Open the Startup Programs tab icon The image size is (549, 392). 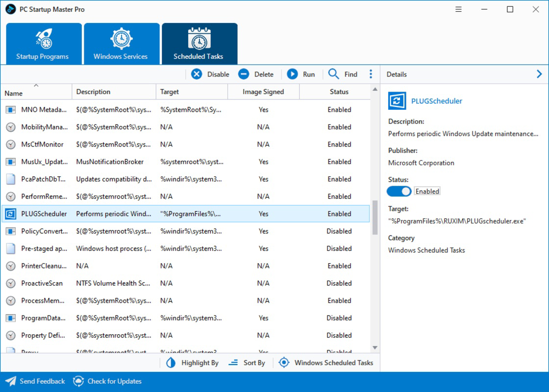tap(43, 37)
